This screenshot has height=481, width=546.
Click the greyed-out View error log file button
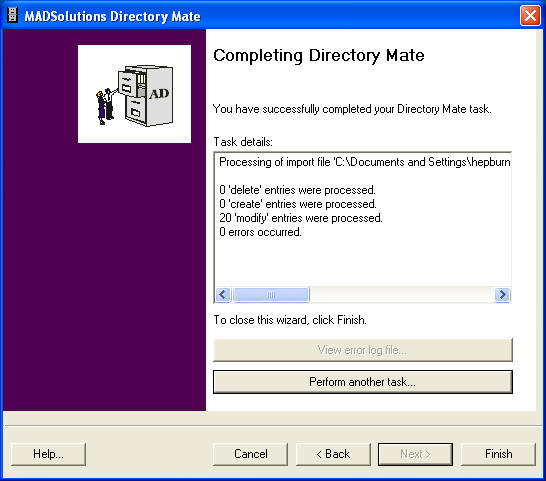363,350
